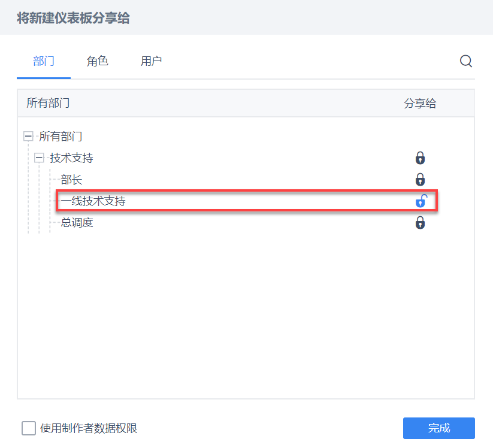Click the lock icon for 技术支持
Viewport: 493px width, 448px height.
[421, 158]
